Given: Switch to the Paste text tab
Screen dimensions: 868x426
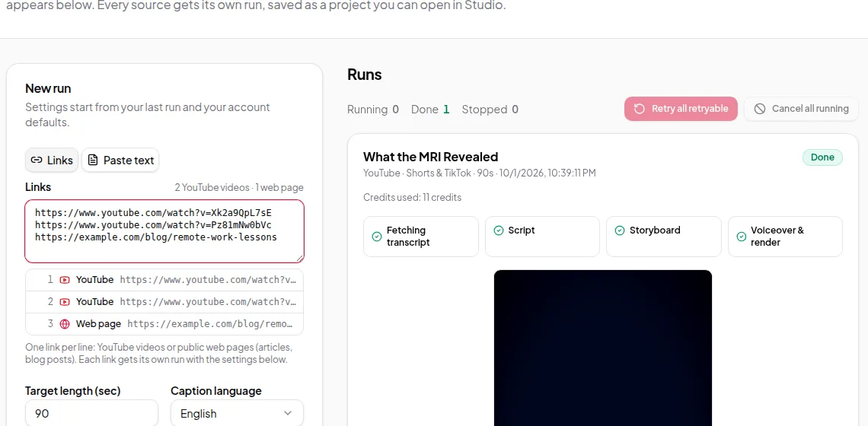Looking at the screenshot, I should click(x=120, y=160).
